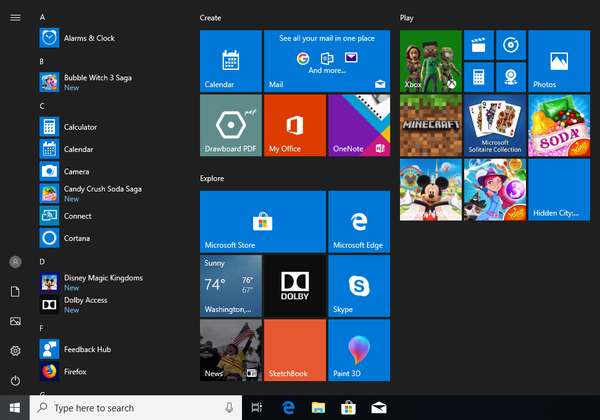The width and height of the screenshot is (600, 420).
Task: Click the letter F section header
Action: coord(41,328)
